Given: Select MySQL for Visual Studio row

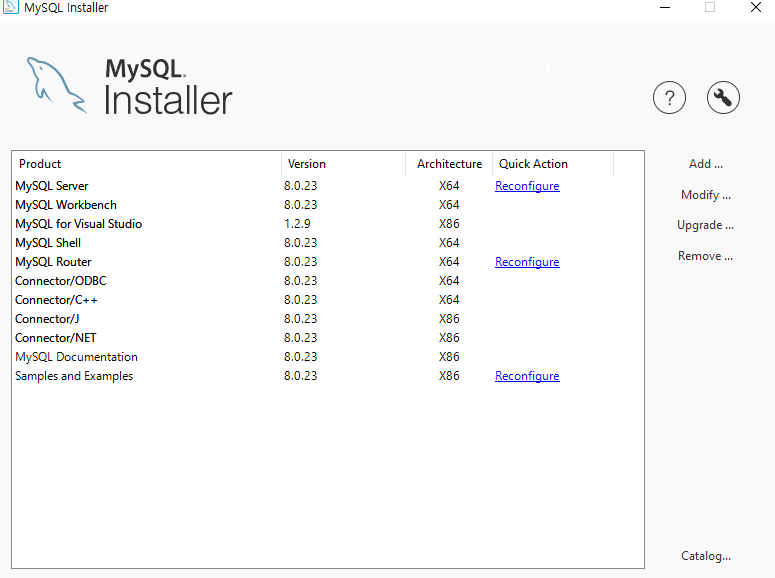Looking at the screenshot, I should click(328, 224).
